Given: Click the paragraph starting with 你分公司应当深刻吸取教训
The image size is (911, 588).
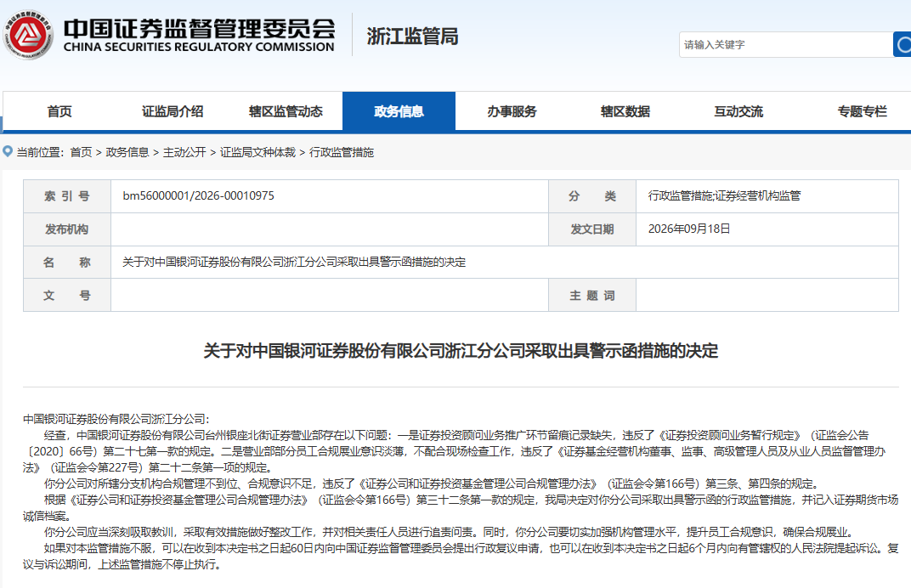Looking at the screenshot, I should (x=449, y=532).
